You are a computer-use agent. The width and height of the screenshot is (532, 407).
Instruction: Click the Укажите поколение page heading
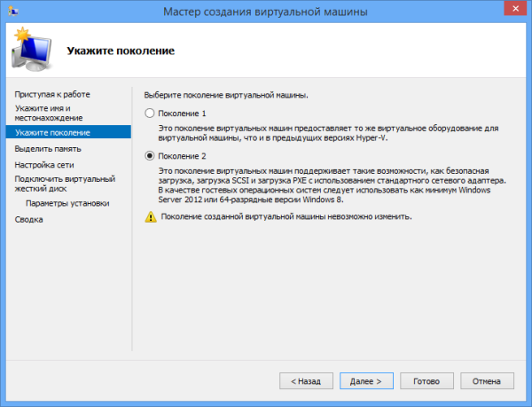point(120,51)
